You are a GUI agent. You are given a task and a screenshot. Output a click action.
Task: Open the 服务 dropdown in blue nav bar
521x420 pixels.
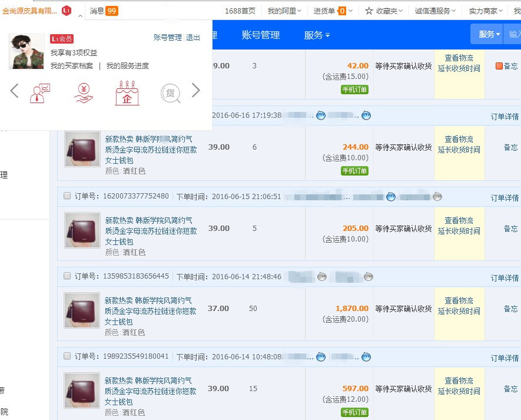[x=317, y=35]
